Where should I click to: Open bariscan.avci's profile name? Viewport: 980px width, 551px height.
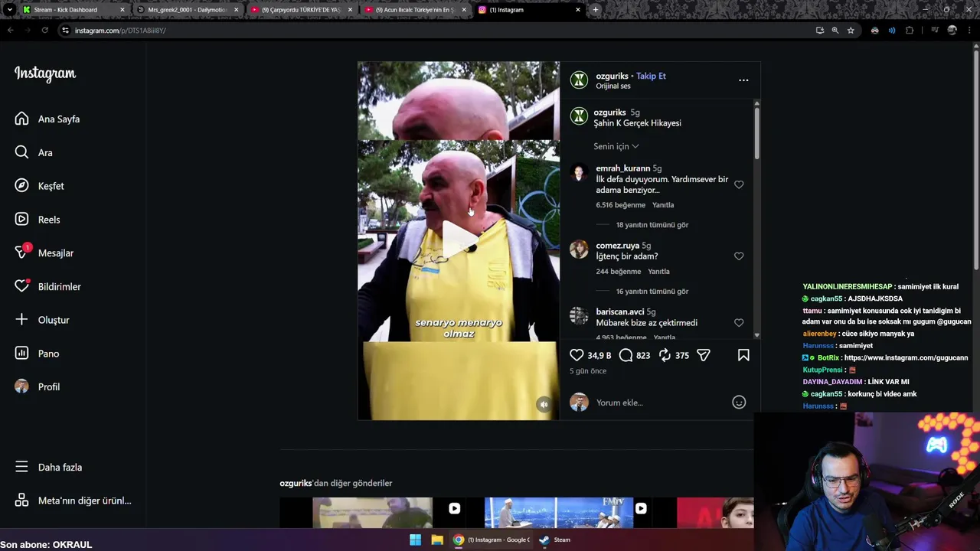point(619,312)
